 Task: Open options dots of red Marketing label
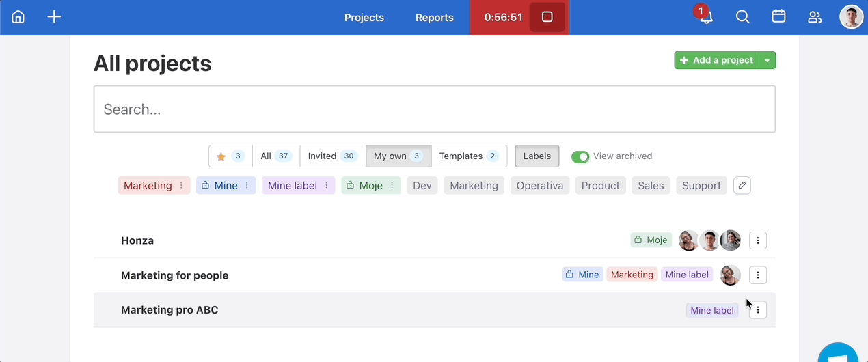pos(181,186)
